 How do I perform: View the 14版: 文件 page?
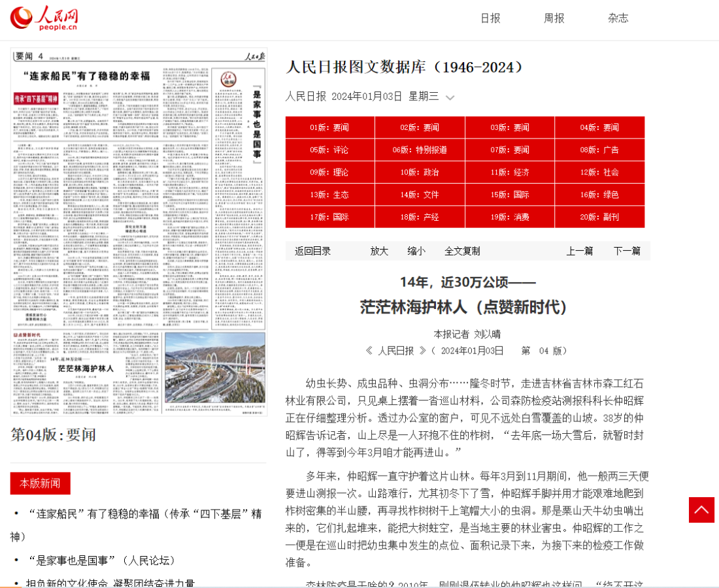(x=420, y=195)
